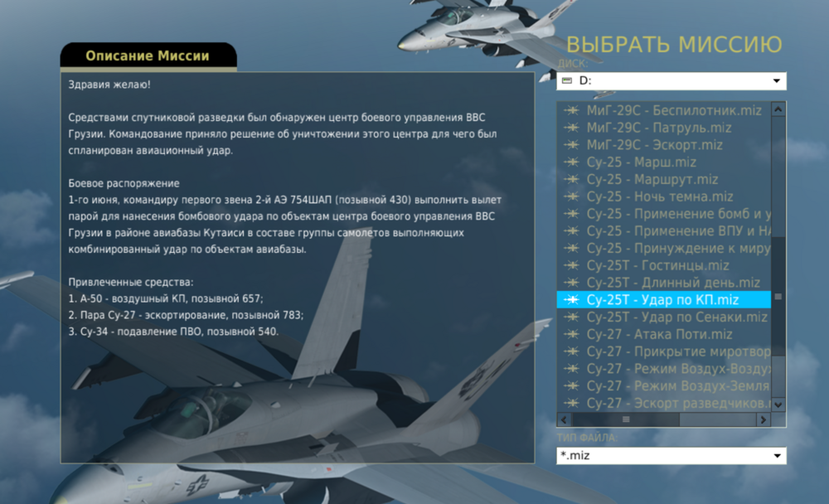Screen dimensions: 829x504
Task: Click the plane icon next to Су-25 - Марш.miz
Action: [571, 161]
